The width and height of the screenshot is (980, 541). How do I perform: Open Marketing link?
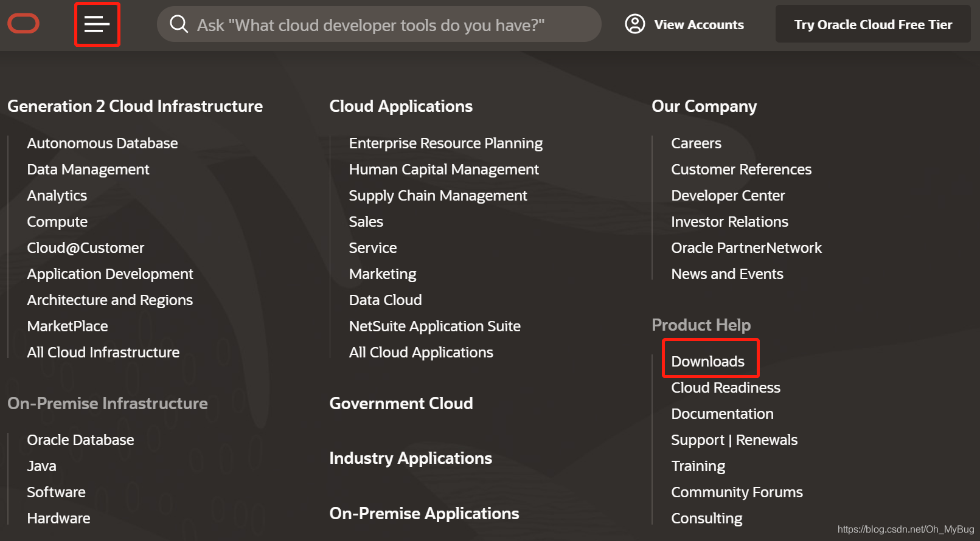[383, 274]
